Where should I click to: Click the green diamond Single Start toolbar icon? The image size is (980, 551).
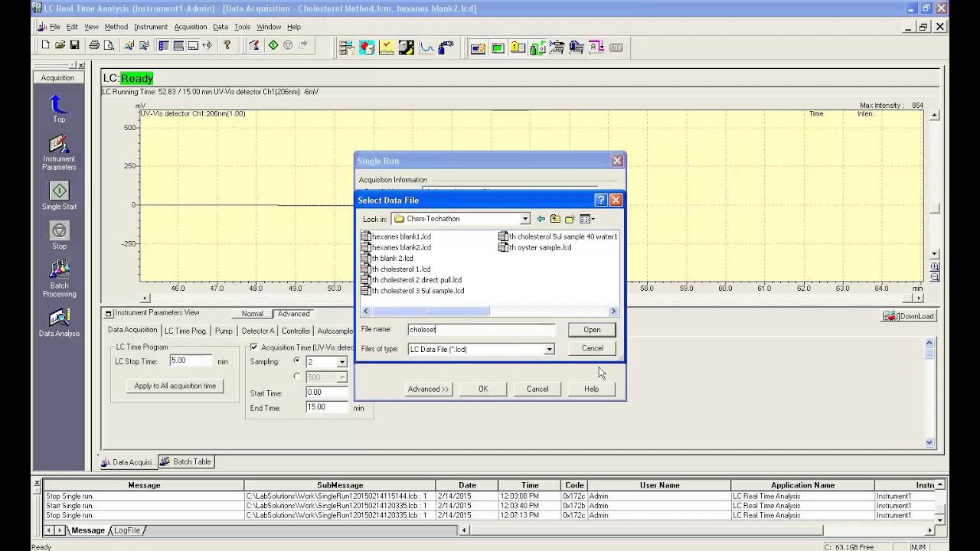pyautogui.click(x=273, y=46)
